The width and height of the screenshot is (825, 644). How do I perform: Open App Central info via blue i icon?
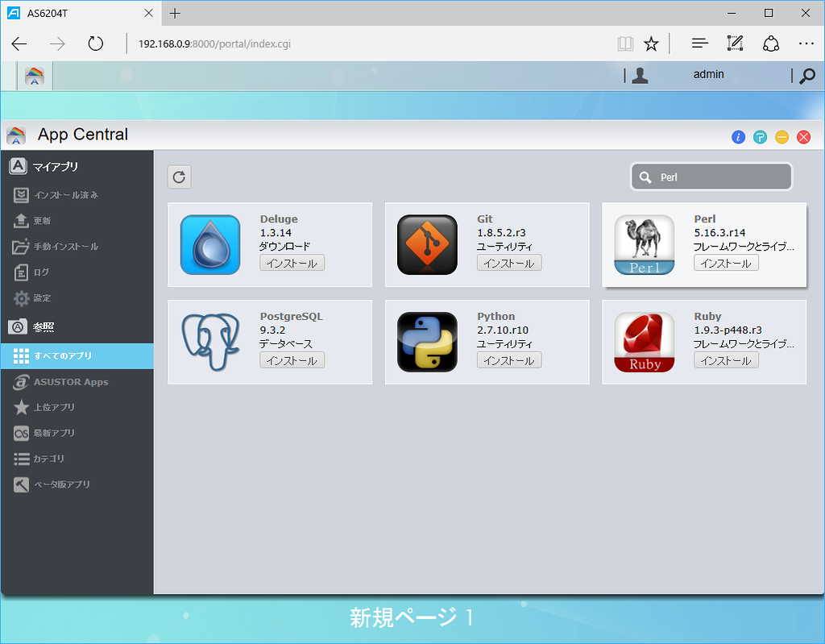[738, 137]
